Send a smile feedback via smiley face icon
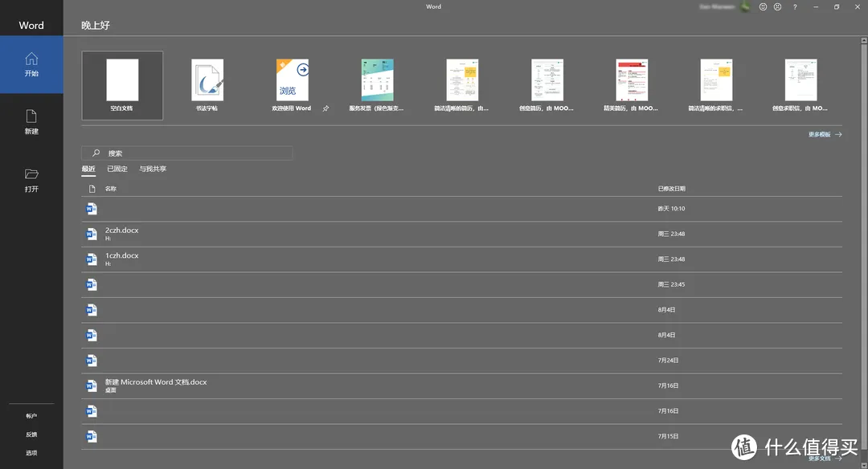The width and height of the screenshot is (868, 469). 763,6
